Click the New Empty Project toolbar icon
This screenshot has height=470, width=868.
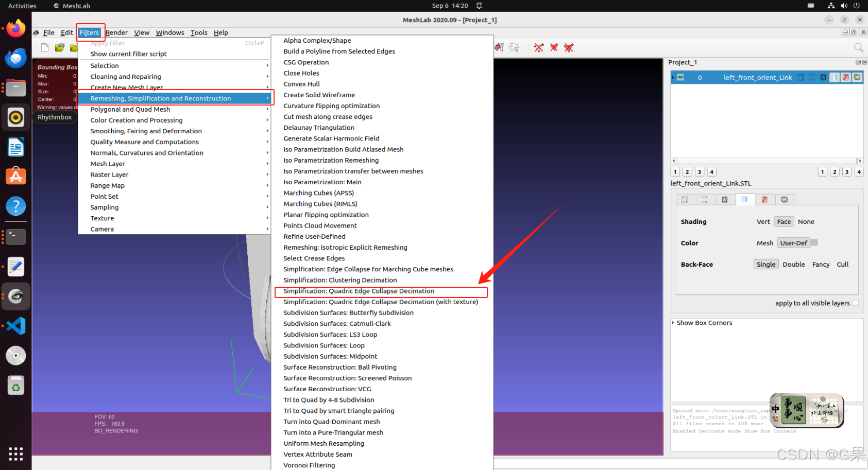(45, 48)
